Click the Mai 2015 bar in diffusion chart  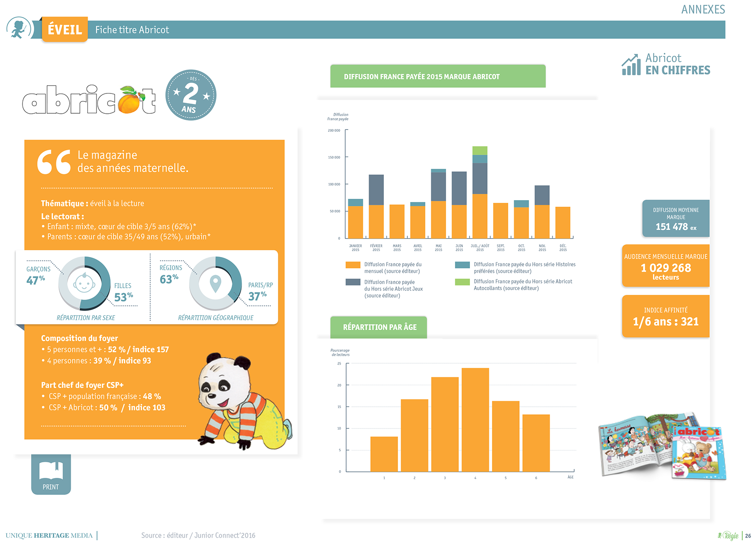438,204
